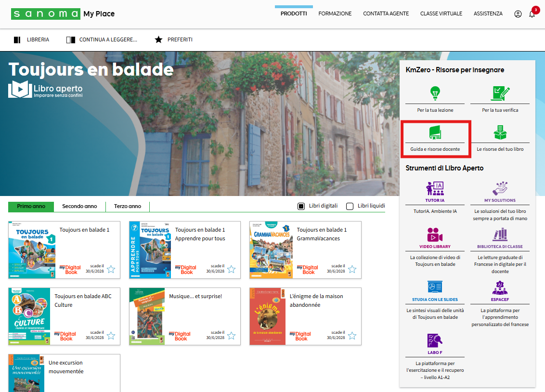Viewport: 545px width, 392px height.
Task: Open Per la tua verifica checklist icon
Action: [x=500, y=93]
